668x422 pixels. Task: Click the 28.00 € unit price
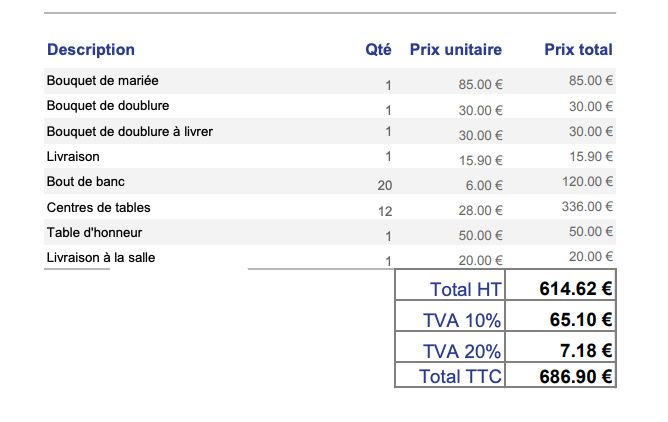coord(481,210)
